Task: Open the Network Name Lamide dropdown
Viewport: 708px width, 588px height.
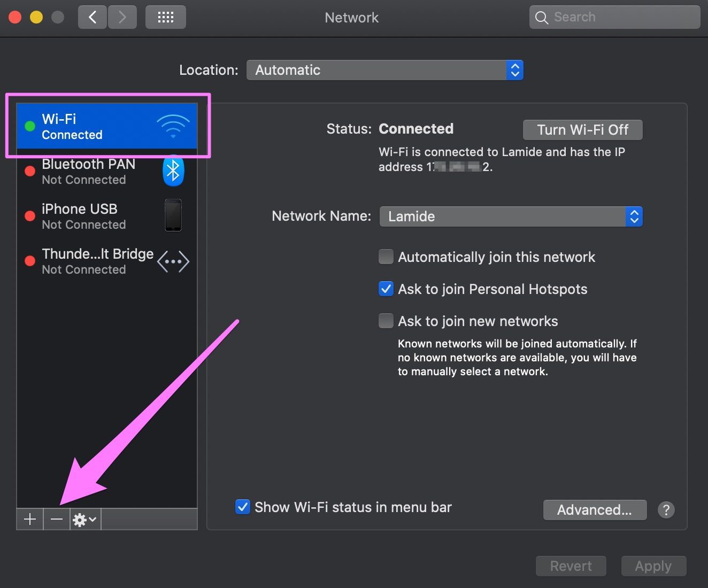Action: pos(511,216)
